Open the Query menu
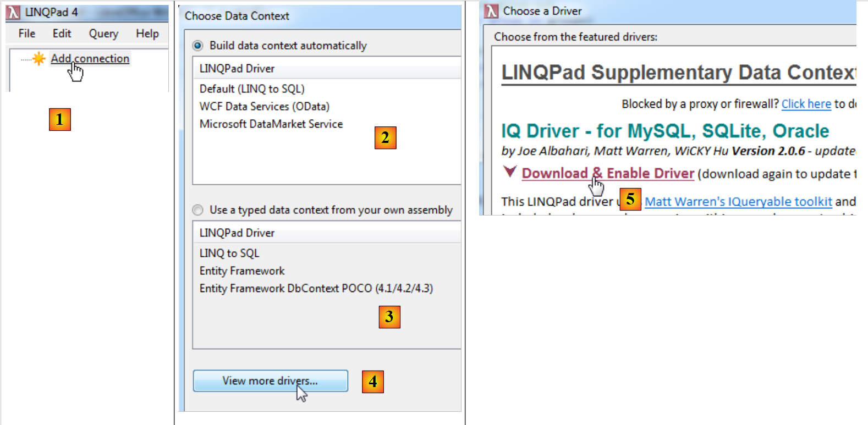The image size is (868, 425). (103, 34)
